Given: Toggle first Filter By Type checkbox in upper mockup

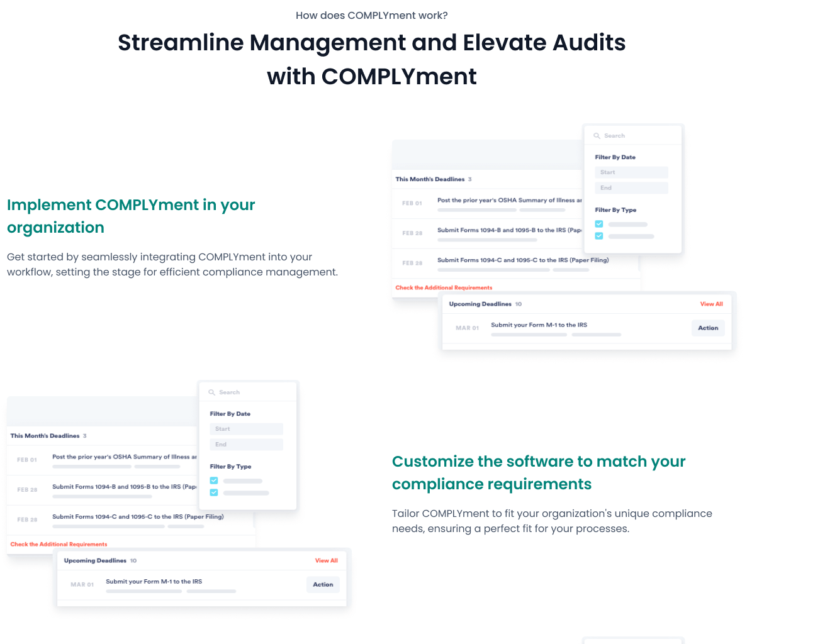Looking at the screenshot, I should [x=599, y=225].
